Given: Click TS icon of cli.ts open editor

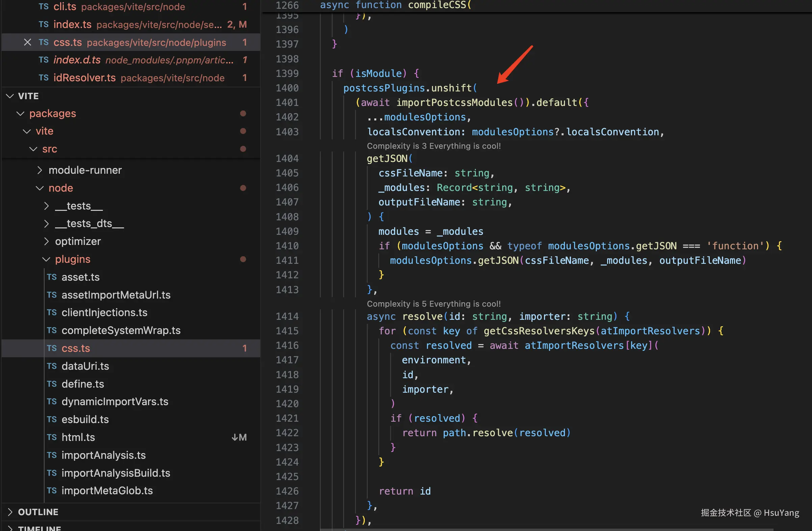Looking at the screenshot, I should click(x=43, y=6).
